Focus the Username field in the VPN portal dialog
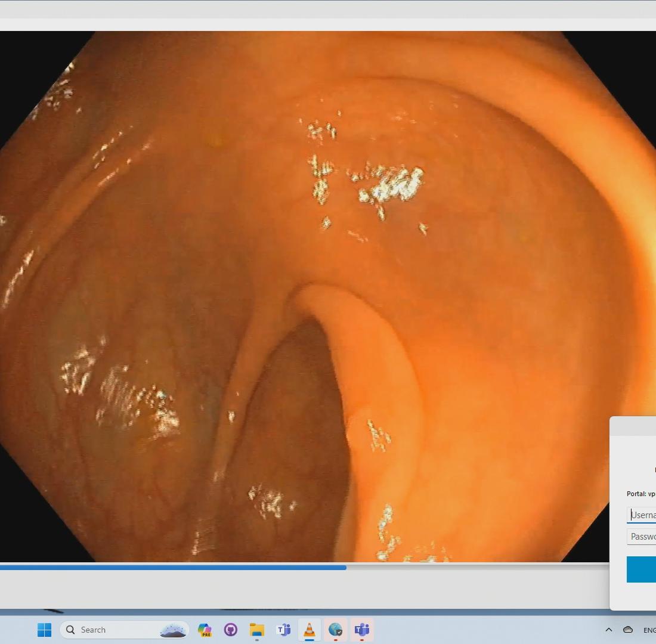 coord(641,515)
